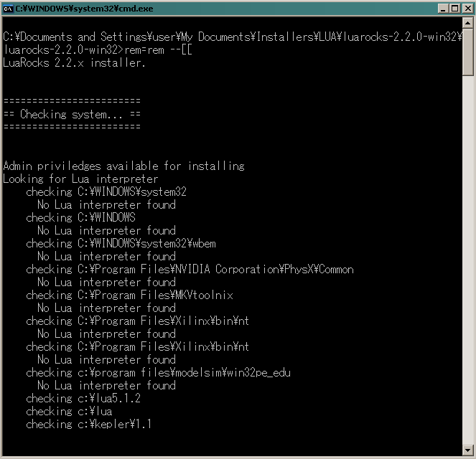
Task: Minimize the cmd.exe window
Action: pos(443,9)
